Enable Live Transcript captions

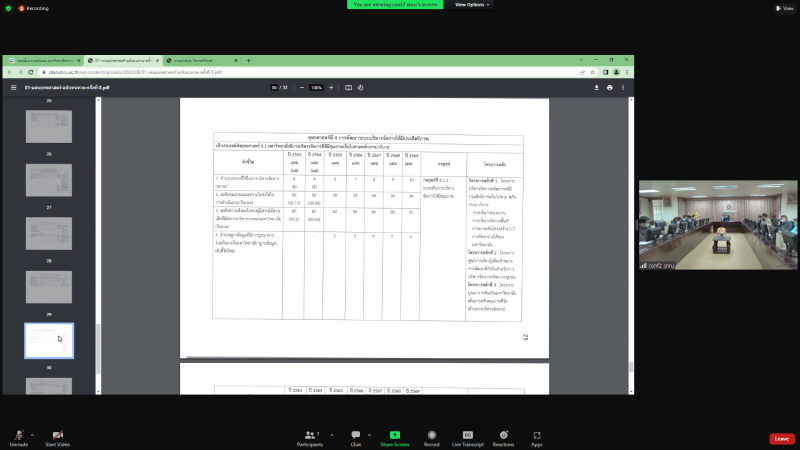point(467,435)
